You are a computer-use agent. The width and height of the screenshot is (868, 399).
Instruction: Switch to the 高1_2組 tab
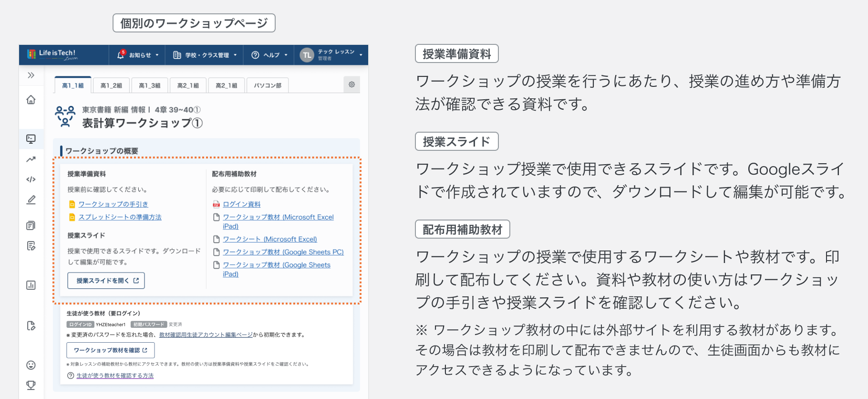coord(111,85)
